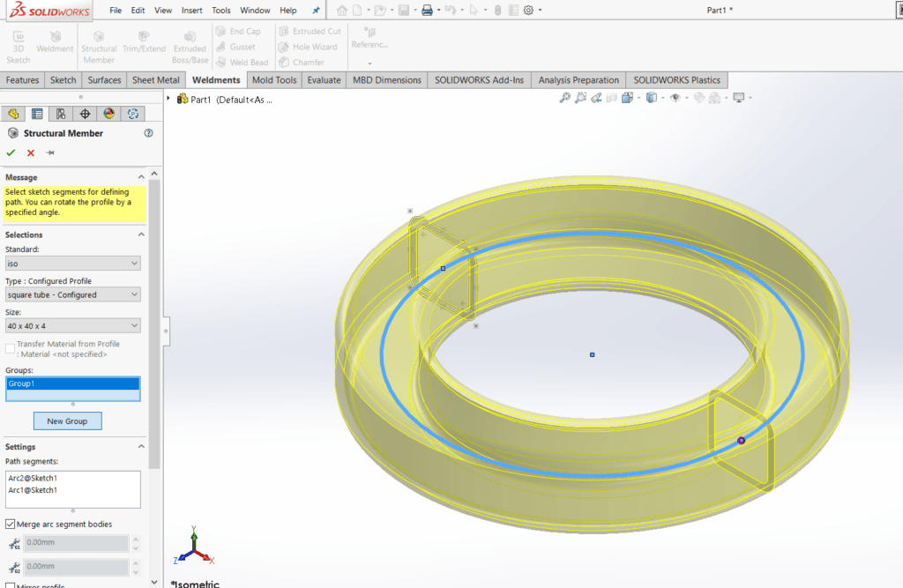Cancel the Structural Member with red X
Screen dimensions: 903x588
[31, 153]
